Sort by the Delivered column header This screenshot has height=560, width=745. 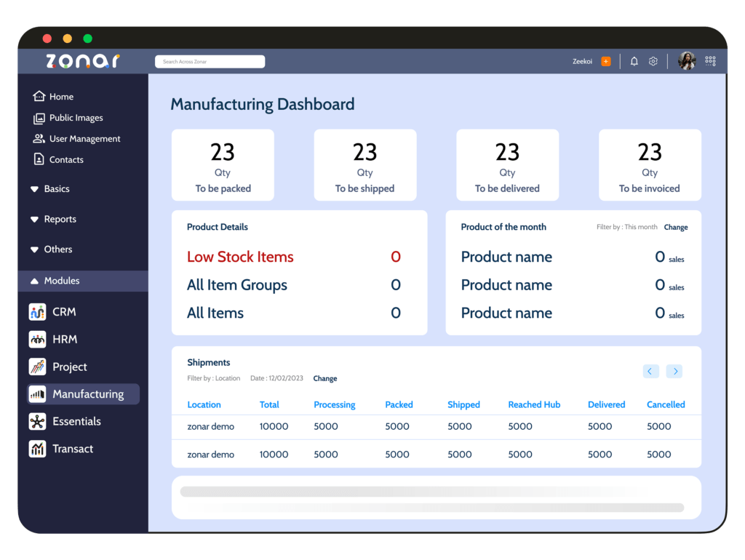(x=606, y=404)
